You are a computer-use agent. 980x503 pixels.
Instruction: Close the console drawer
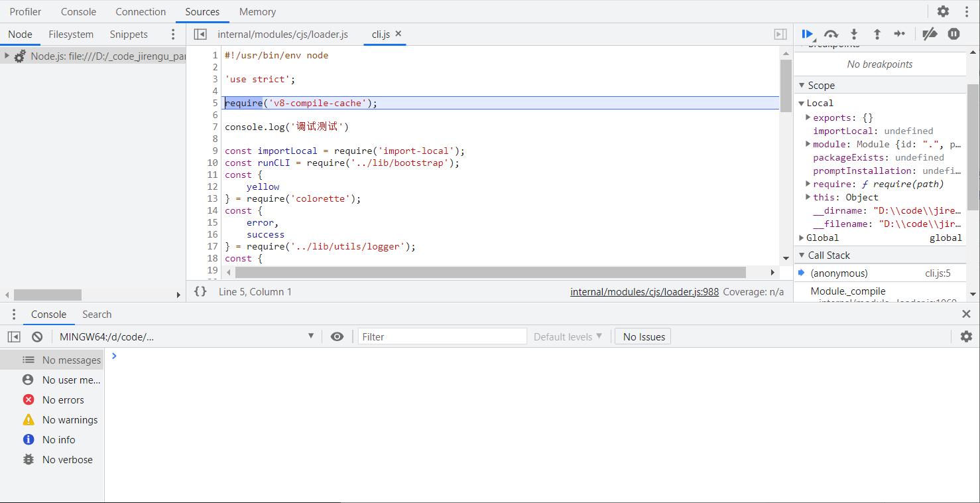[x=966, y=314]
